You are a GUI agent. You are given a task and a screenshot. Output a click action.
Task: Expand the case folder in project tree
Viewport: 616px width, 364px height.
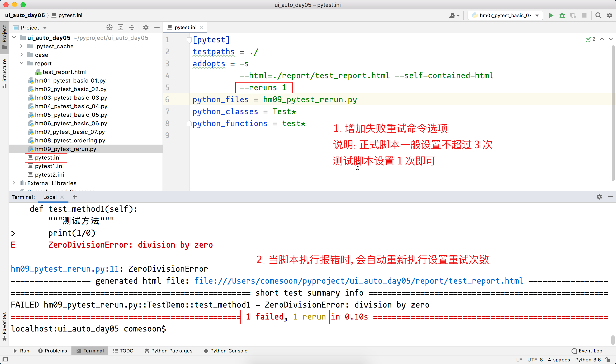[22, 55]
